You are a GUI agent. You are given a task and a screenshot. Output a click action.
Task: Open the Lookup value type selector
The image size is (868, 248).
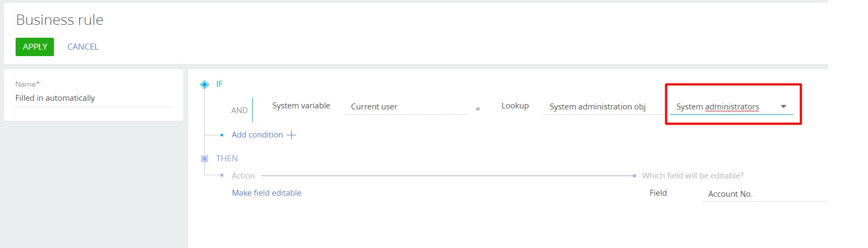point(515,106)
